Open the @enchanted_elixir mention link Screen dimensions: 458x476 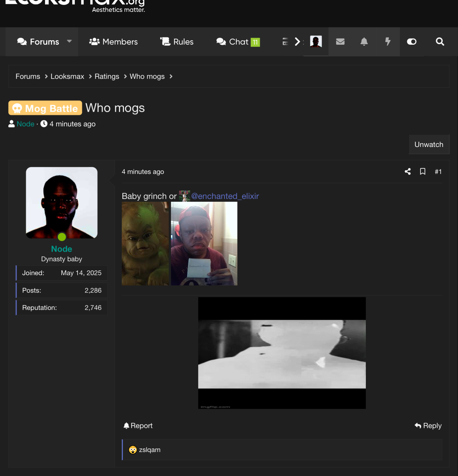(225, 196)
